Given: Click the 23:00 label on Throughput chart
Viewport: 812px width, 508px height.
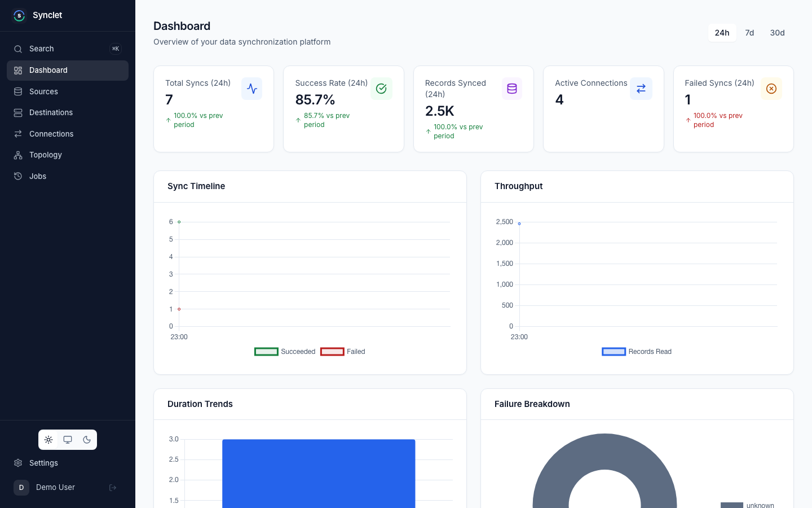Looking at the screenshot, I should pyautogui.click(x=519, y=337).
